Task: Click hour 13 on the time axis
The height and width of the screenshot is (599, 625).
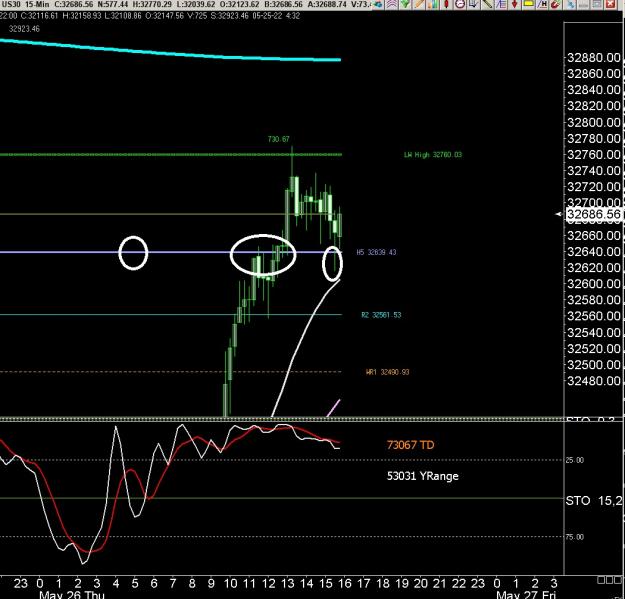Action: click(287, 584)
